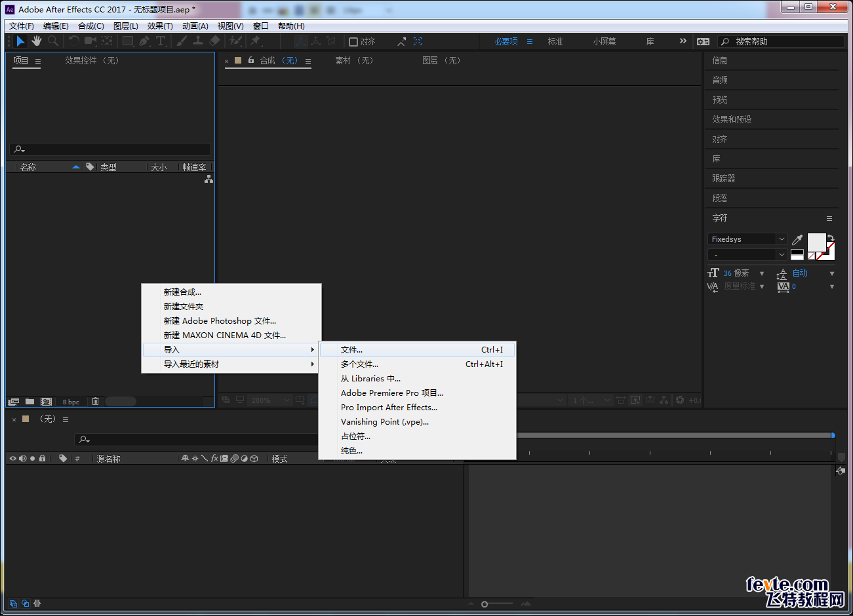Open the Project search filter dropdown
853x616 pixels.
[x=20, y=149]
